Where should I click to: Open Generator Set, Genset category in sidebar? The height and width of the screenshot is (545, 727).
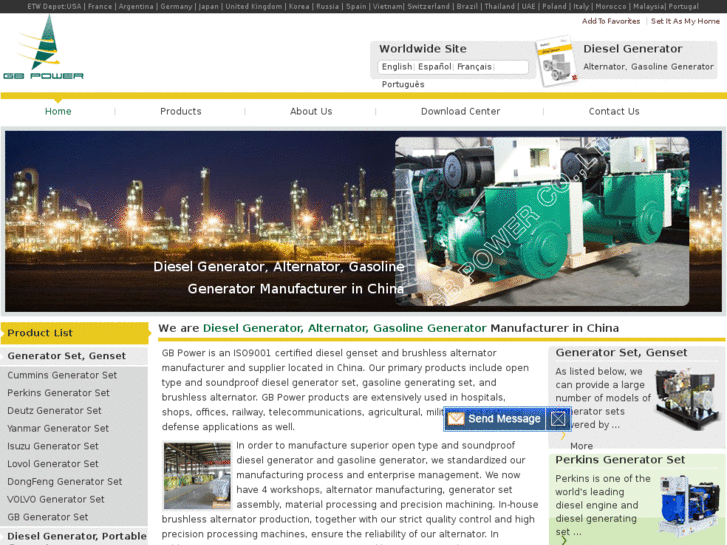coord(66,356)
